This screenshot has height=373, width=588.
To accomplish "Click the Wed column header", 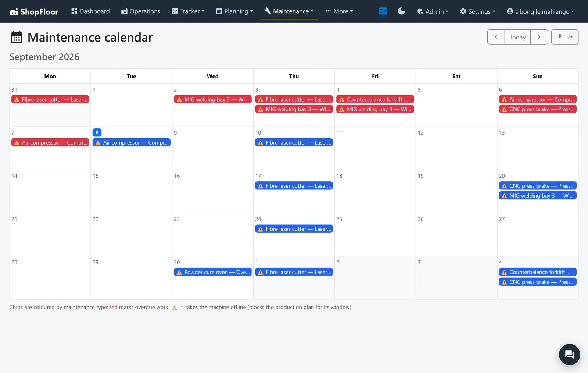I will [x=213, y=76].
